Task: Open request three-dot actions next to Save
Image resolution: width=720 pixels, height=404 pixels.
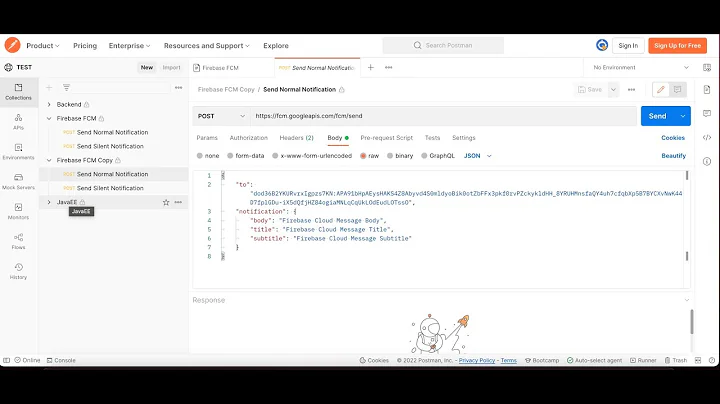Action: pyautogui.click(x=631, y=90)
